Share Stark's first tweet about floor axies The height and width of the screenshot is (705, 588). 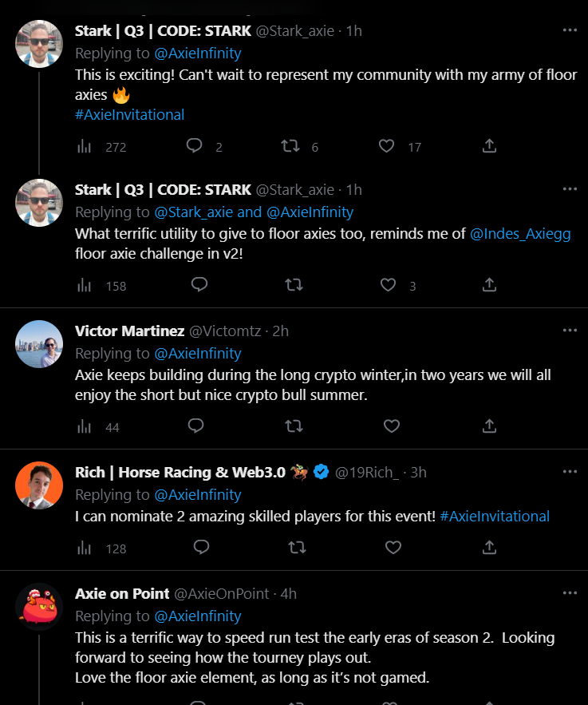click(x=489, y=146)
